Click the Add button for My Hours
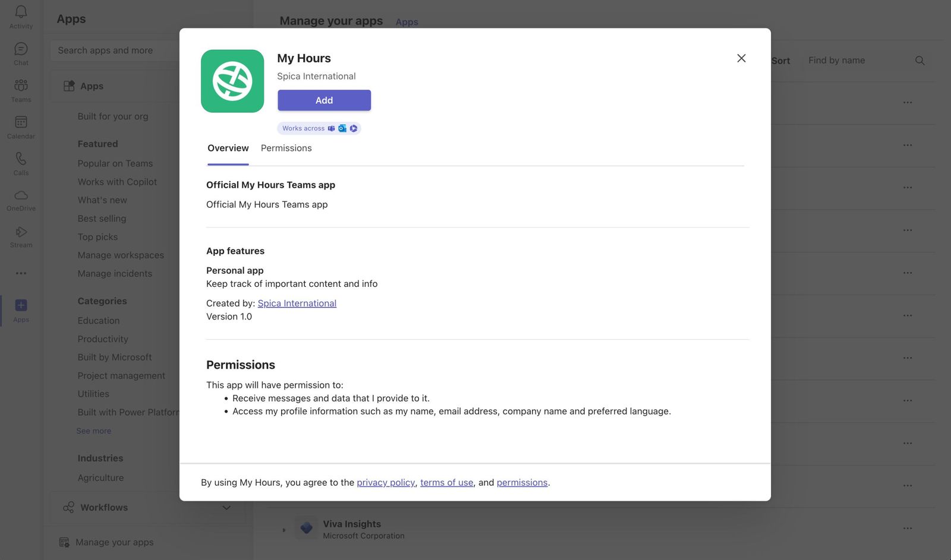This screenshot has height=560, width=951. pos(324,100)
